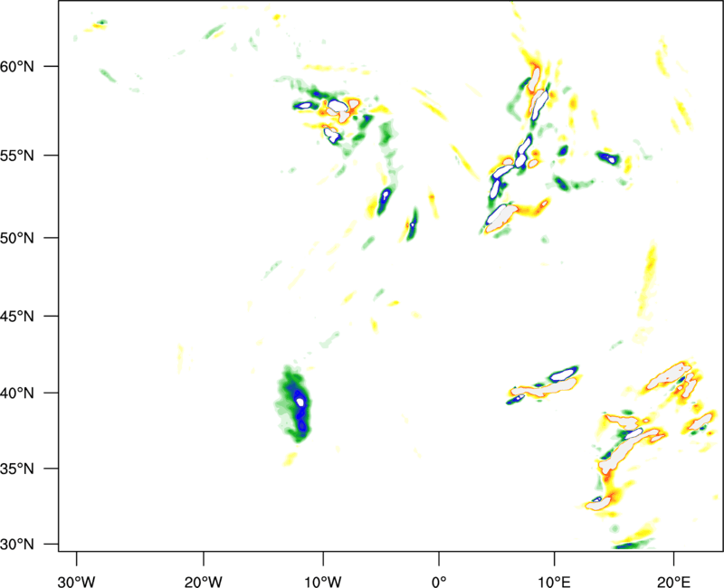Viewport: 724px width, 588px height.
Task: Click the 30°N latitude label
Action: point(17,545)
